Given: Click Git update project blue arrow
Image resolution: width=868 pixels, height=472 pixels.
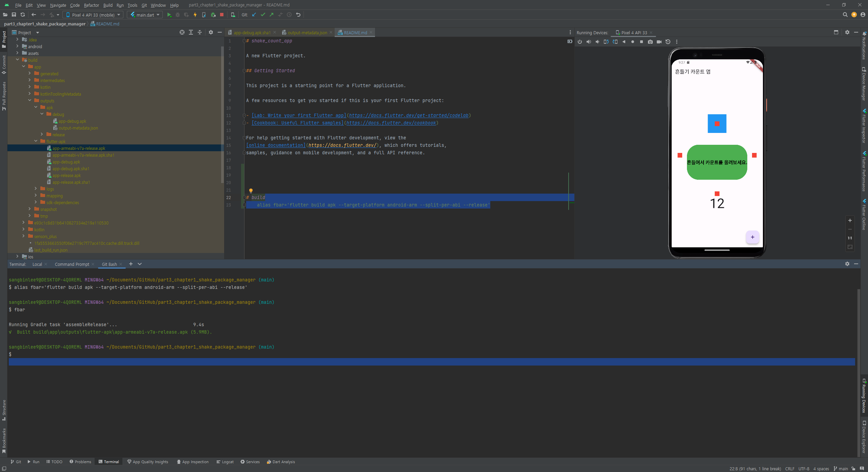Looking at the screenshot, I should [x=254, y=15].
